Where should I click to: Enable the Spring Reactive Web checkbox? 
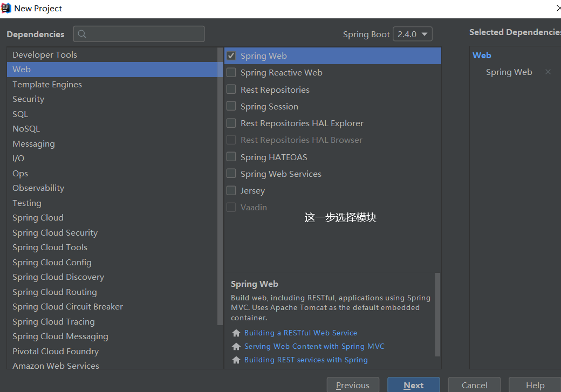coord(231,73)
